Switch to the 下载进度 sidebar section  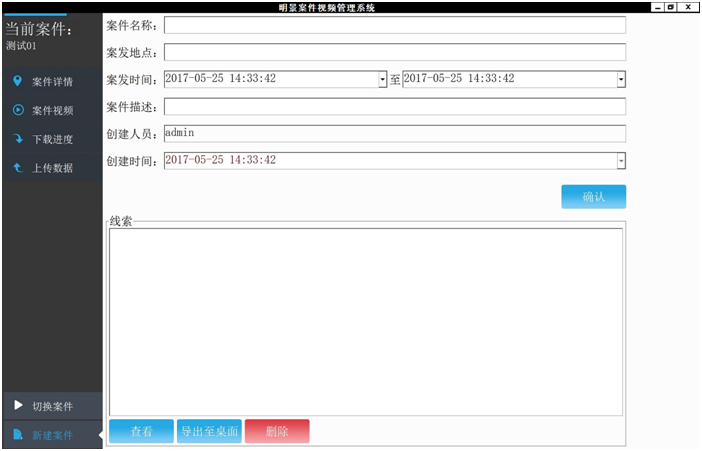[52, 139]
